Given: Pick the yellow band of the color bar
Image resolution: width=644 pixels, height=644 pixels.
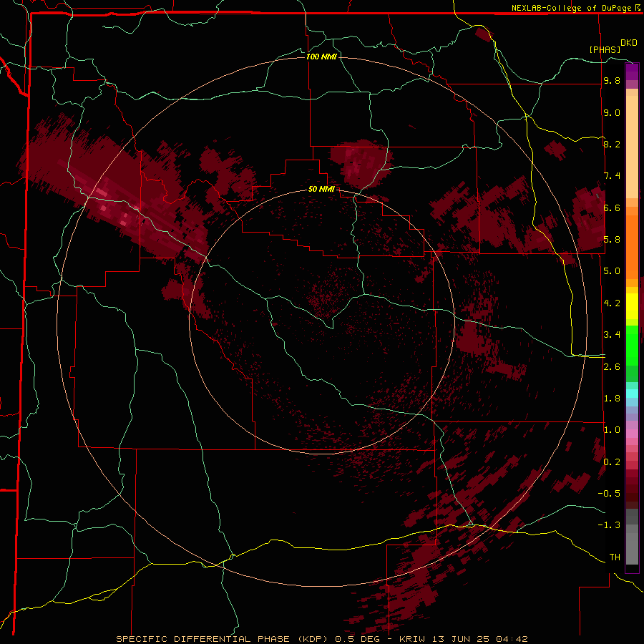Looking at the screenshot, I should pyautogui.click(x=632, y=306).
